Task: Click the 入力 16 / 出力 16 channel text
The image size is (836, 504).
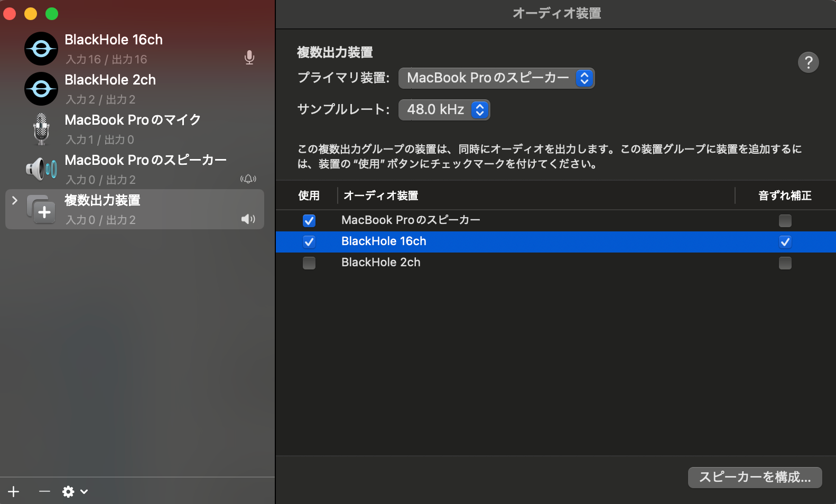Action: [x=106, y=59]
